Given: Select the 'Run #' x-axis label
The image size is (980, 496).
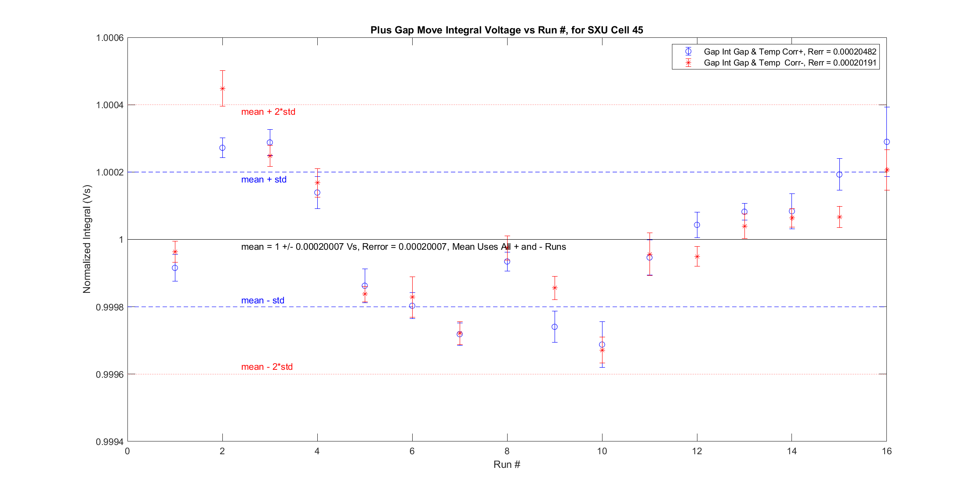Looking at the screenshot, I should click(x=507, y=464).
